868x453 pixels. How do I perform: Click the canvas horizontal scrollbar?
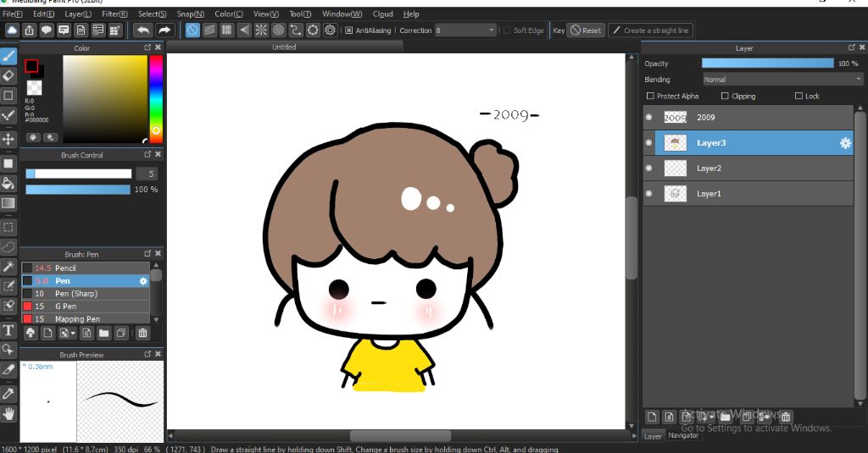point(400,436)
